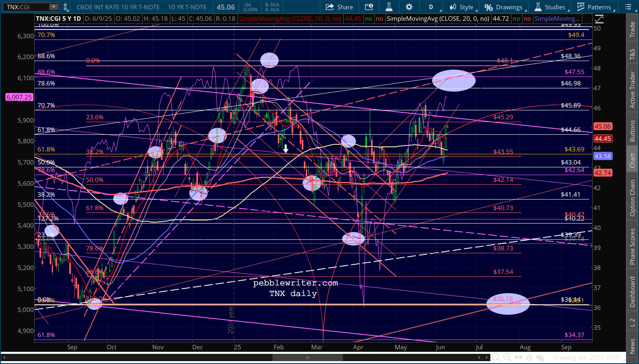The width and height of the screenshot is (639, 364).
Task: Click the symbol link clip icon
Action: [66, 7]
